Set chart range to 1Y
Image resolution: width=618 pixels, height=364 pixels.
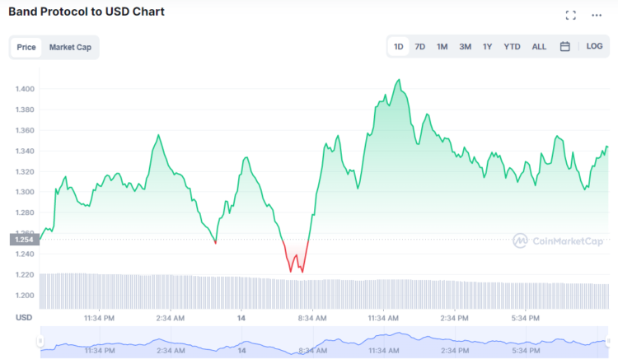(488, 47)
